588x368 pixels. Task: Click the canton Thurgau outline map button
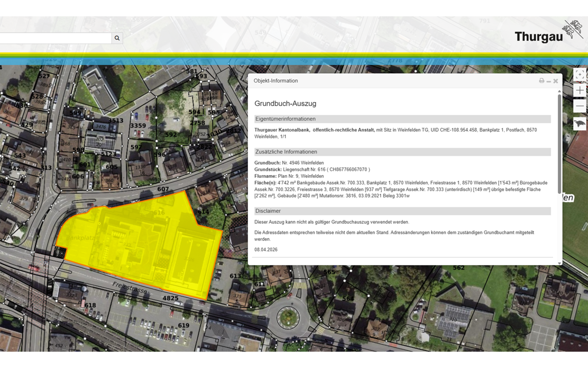pyautogui.click(x=580, y=123)
